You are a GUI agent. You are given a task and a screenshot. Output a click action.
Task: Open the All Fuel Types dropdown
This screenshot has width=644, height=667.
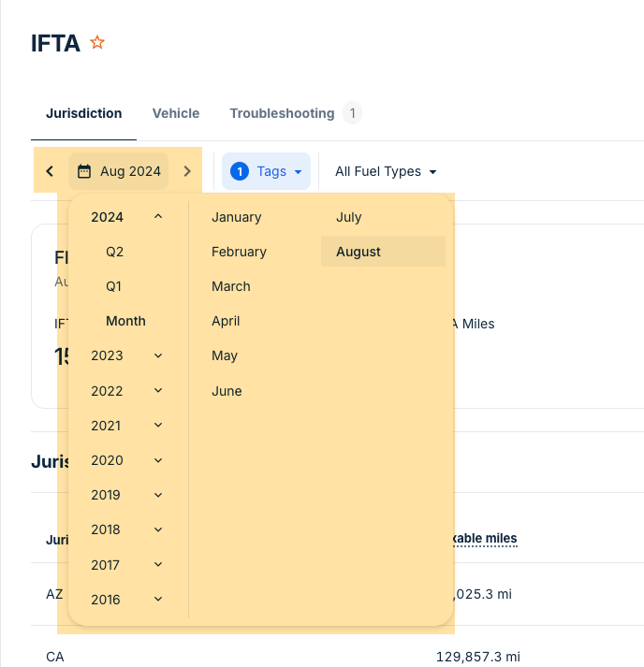click(386, 171)
